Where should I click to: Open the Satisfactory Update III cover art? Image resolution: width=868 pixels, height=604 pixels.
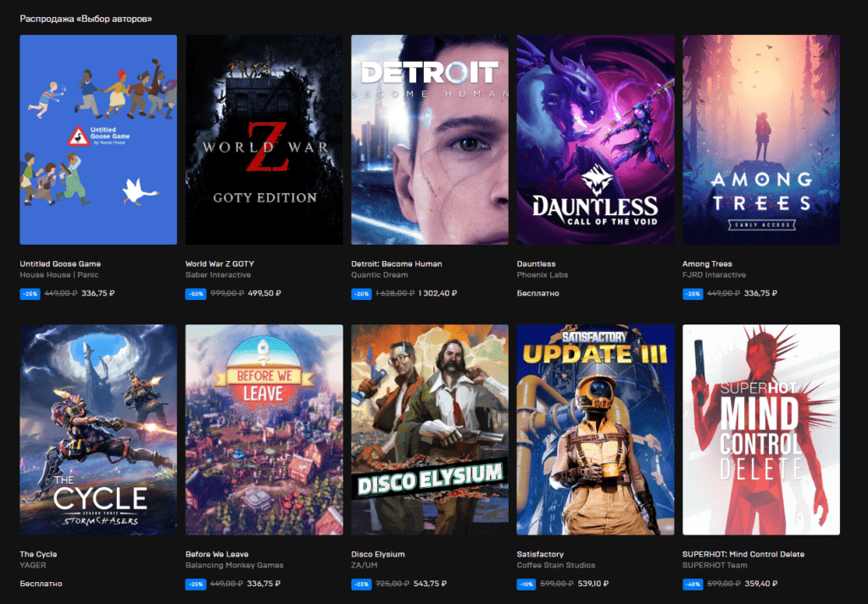pos(596,429)
